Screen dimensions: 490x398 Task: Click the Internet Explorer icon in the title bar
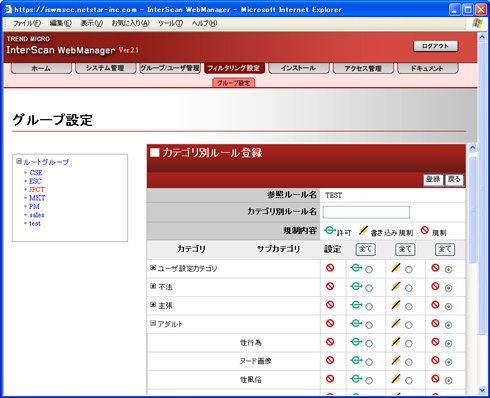coord(7,9)
